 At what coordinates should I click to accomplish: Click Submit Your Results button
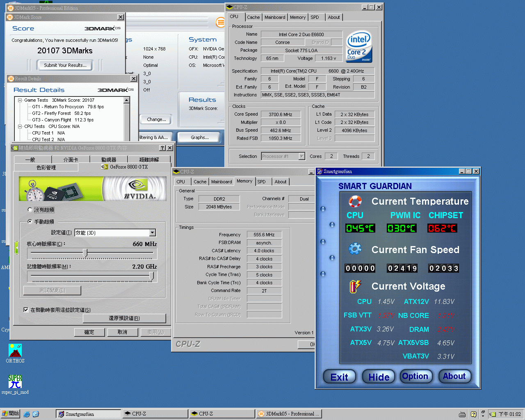point(65,65)
